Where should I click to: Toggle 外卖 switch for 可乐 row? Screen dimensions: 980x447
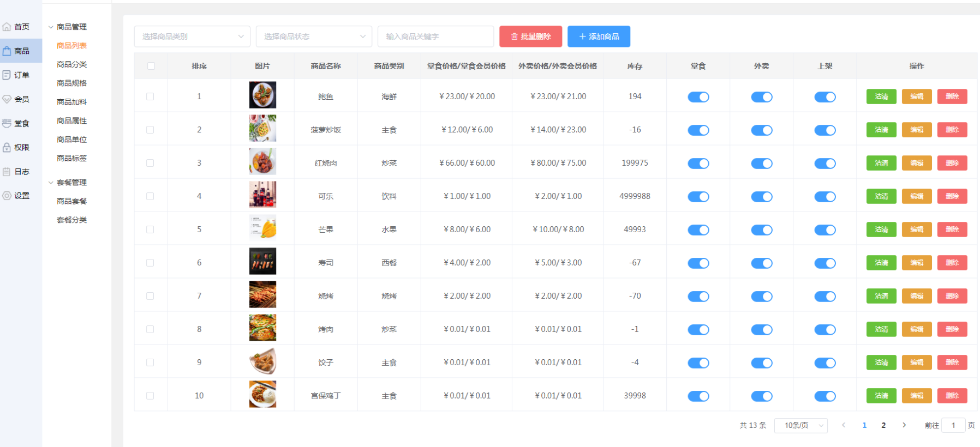click(x=762, y=197)
